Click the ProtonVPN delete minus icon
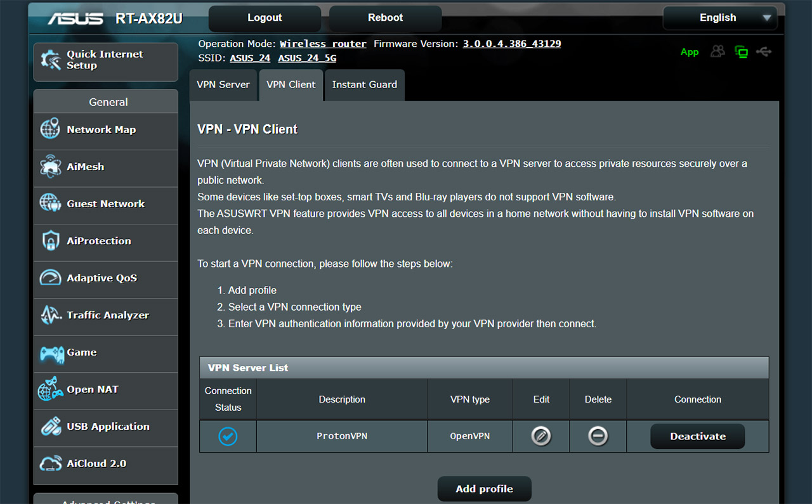This screenshot has height=504, width=812. pos(598,436)
